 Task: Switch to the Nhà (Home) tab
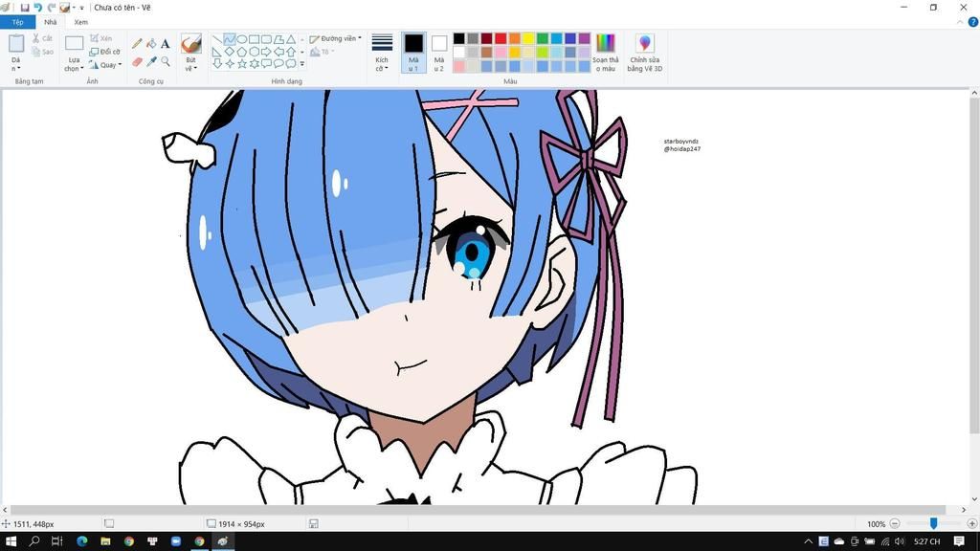pyautogui.click(x=51, y=22)
